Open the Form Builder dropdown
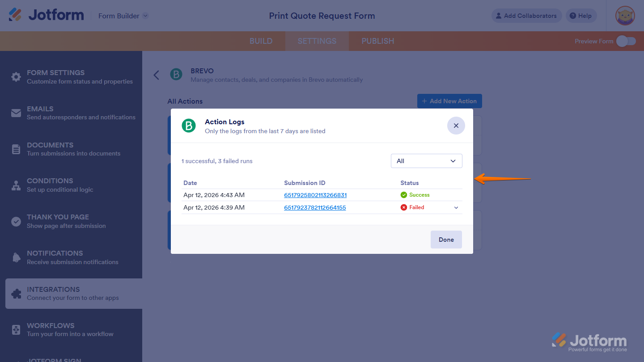The image size is (644, 362). pos(123,16)
